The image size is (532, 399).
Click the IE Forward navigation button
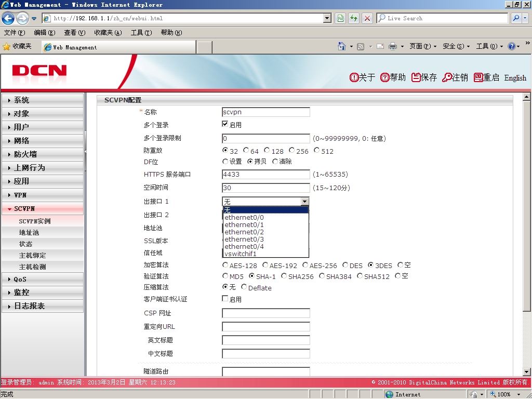click(x=22, y=18)
